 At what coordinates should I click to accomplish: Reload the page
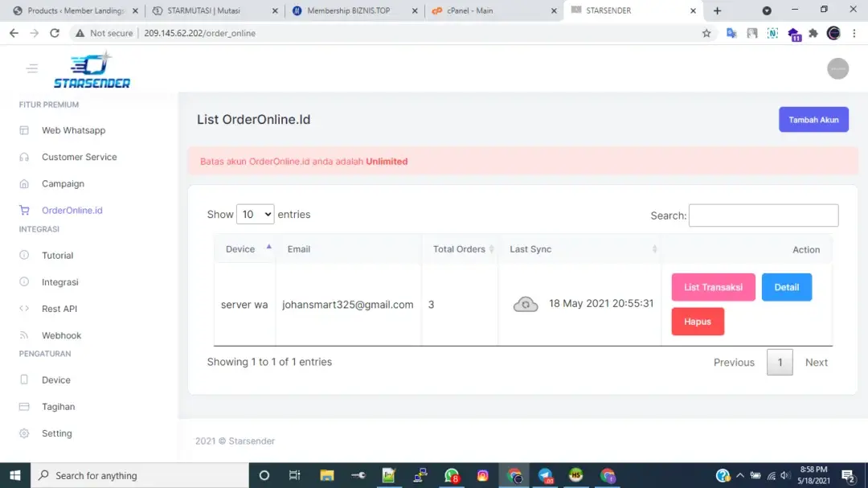[55, 33]
